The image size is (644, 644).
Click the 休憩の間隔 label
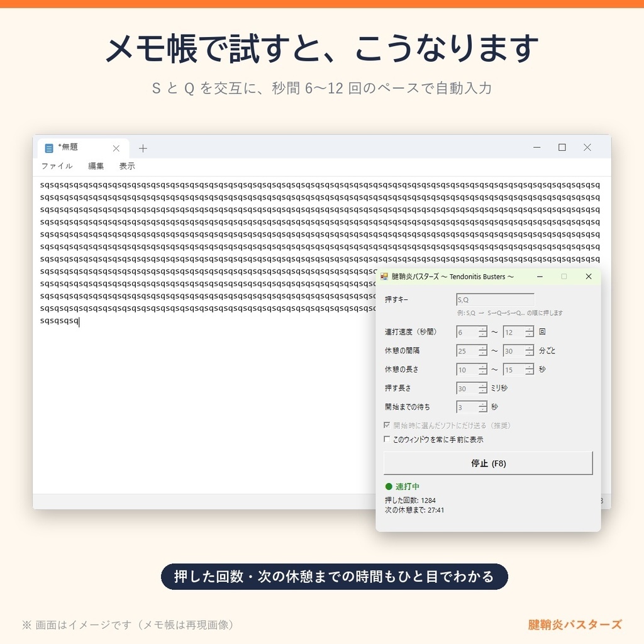point(402,351)
